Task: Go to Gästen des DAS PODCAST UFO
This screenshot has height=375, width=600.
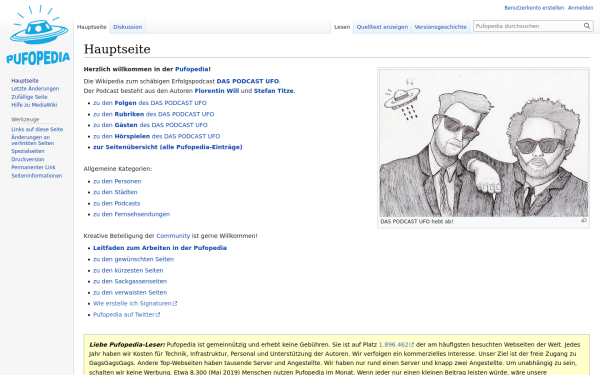Action: point(150,125)
